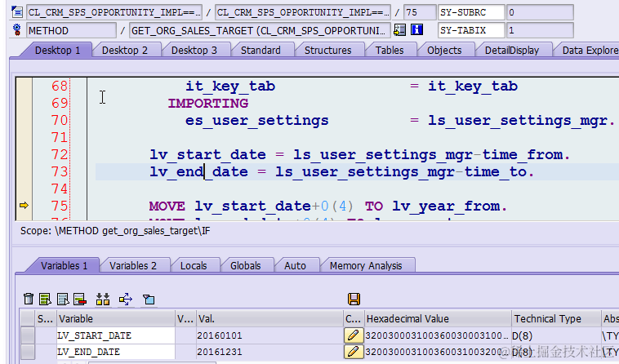Click es_user_settings on line 70

[x=257, y=120]
